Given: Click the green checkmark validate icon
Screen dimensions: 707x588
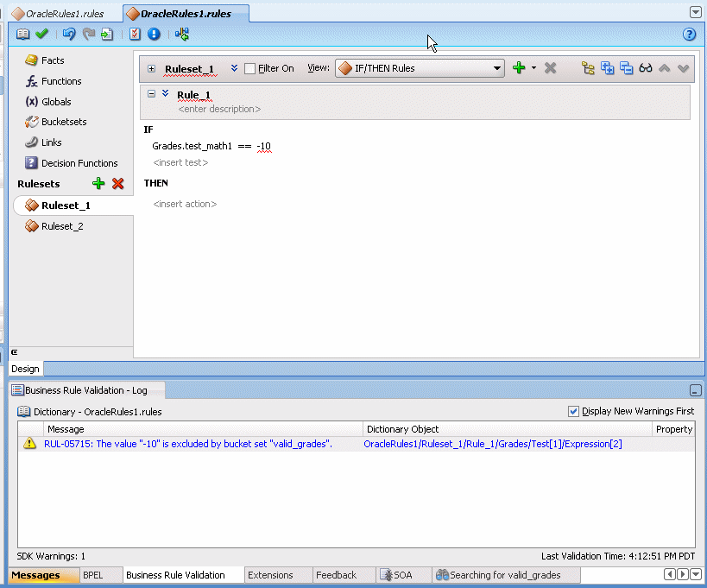Looking at the screenshot, I should [x=42, y=34].
